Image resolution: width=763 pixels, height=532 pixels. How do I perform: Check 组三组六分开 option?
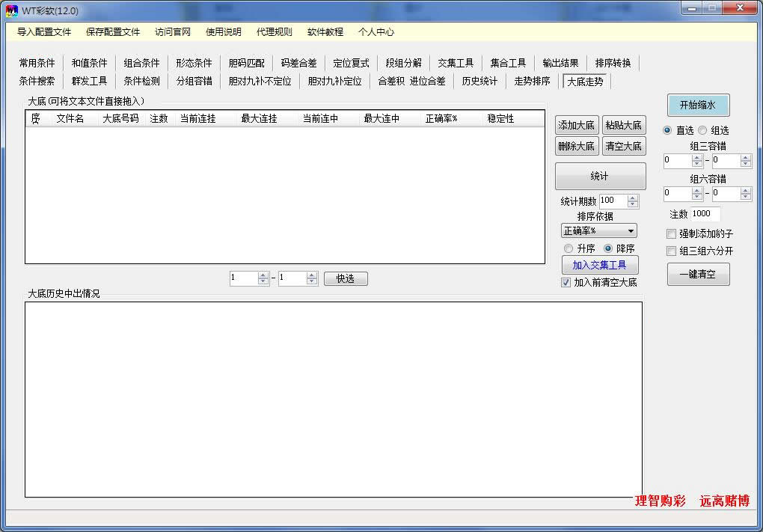coord(669,251)
